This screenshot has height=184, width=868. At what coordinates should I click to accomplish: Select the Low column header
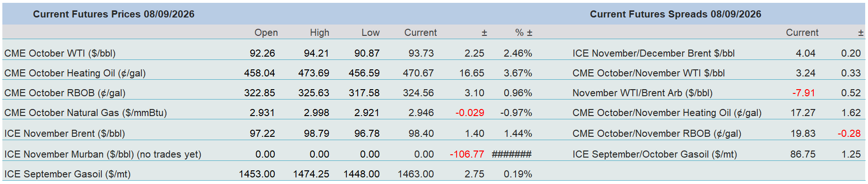coord(370,33)
